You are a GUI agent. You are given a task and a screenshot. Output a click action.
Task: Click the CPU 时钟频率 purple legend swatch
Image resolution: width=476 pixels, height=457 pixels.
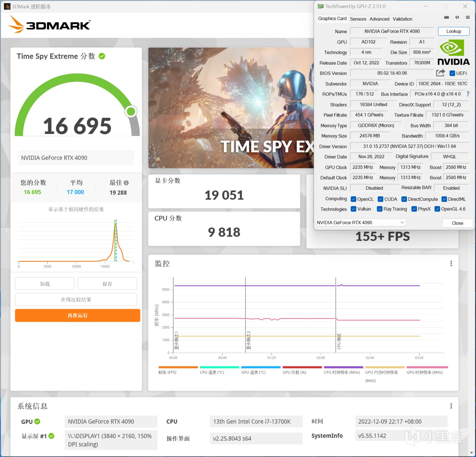[344, 367]
